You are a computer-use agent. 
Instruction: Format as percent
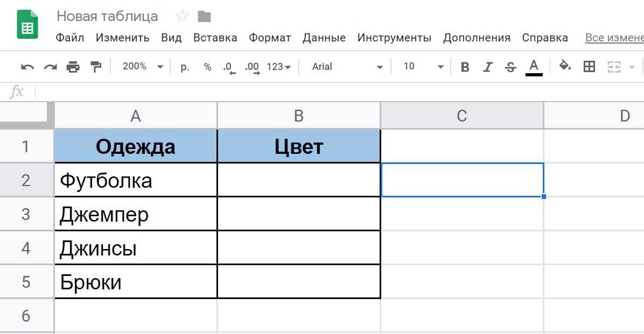(207, 67)
